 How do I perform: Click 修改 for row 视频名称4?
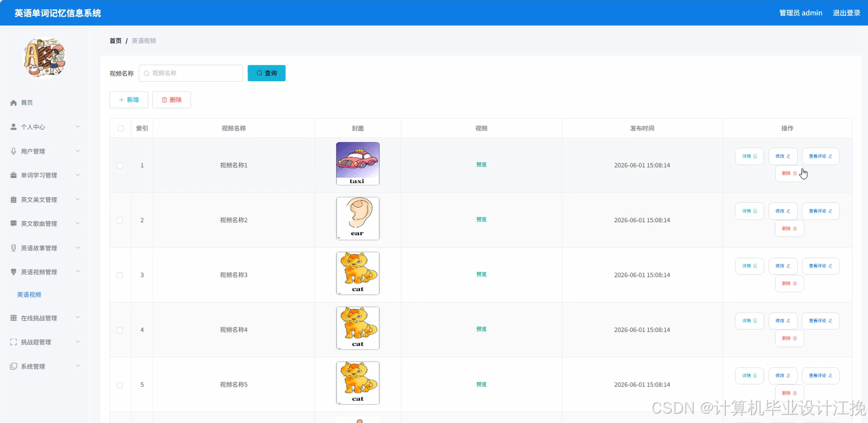point(783,321)
